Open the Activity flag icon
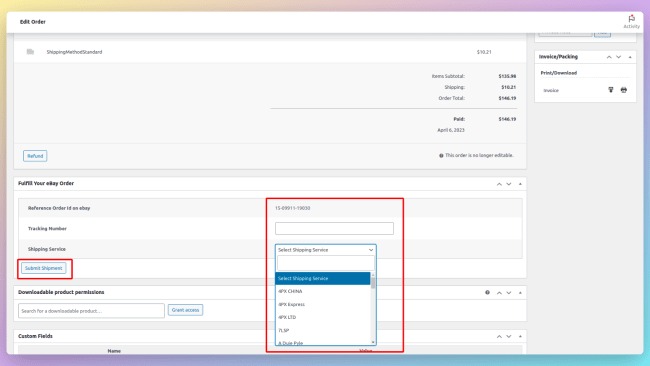The image size is (650, 366). [x=631, y=18]
